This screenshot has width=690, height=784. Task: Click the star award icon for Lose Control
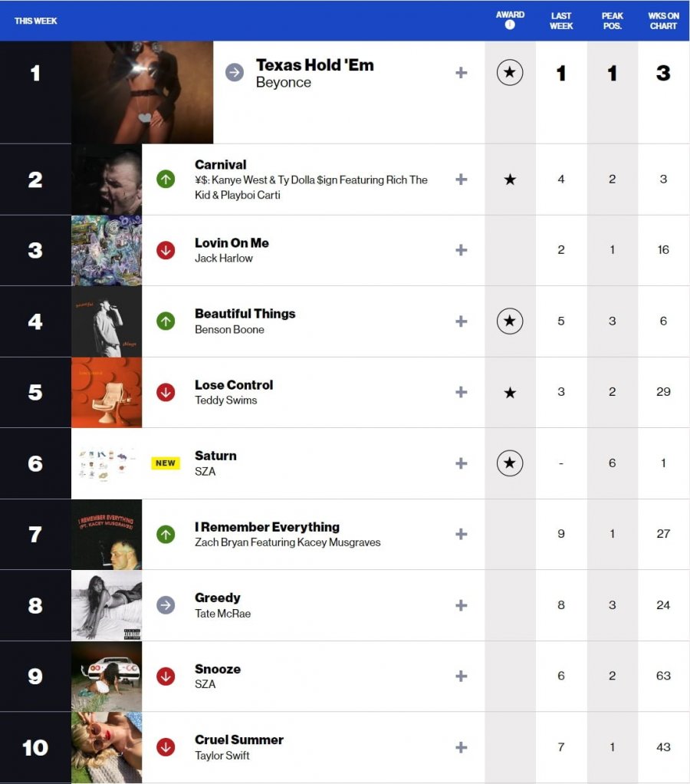point(510,393)
